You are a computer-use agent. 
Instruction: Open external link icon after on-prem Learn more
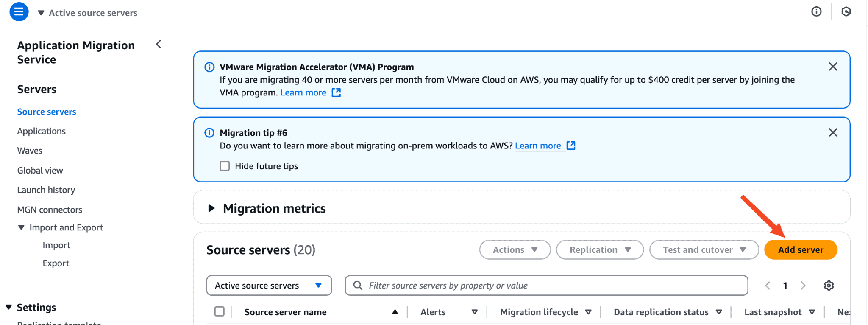coord(571,146)
